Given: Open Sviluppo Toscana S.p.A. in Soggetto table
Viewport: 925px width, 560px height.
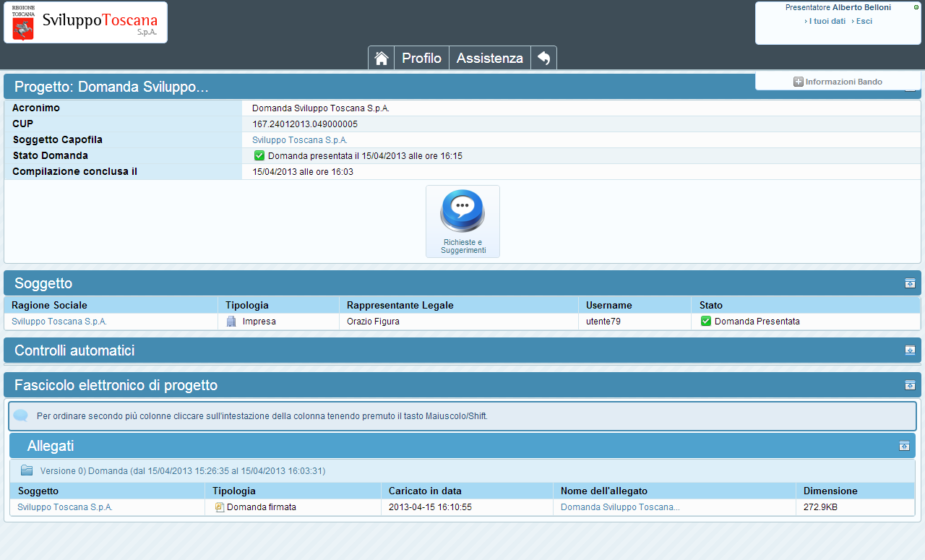Looking at the screenshot, I should (59, 322).
